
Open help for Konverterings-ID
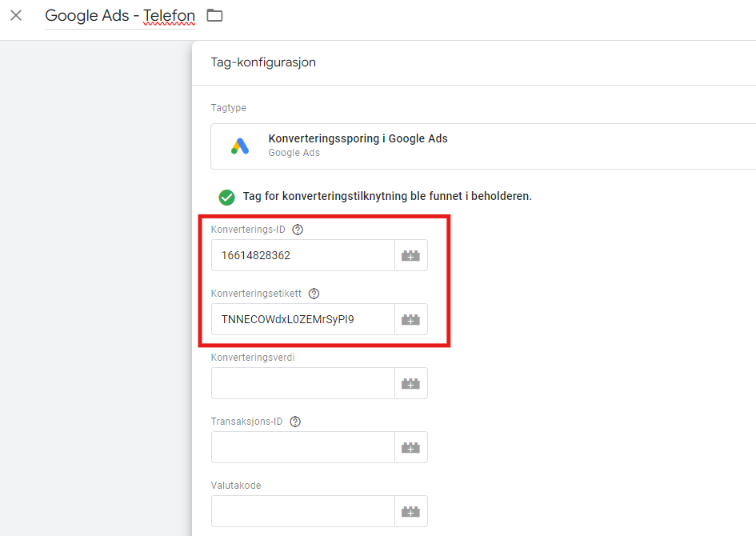click(x=298, y=230)
